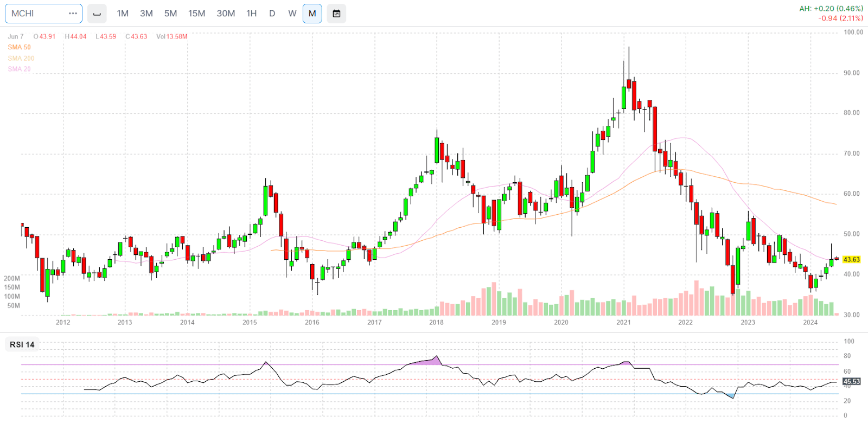The image size is (868, 423).
Task: Click the 30.00 price axis label
Action: 852,315
